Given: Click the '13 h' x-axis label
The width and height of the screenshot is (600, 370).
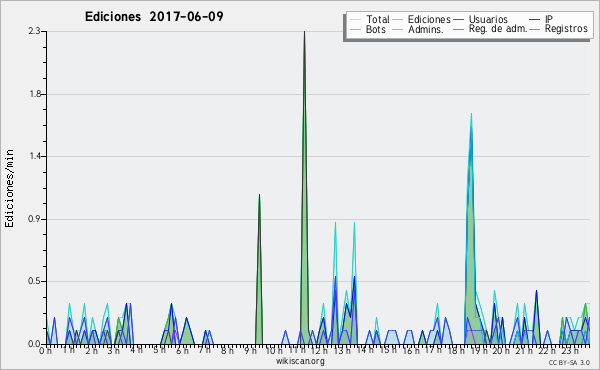Looking at the screenshot, I should (x=342, y=351).
